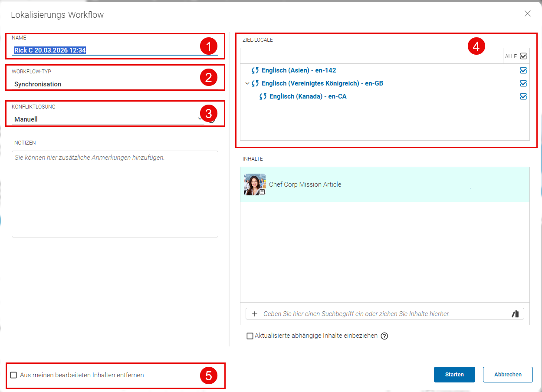This screenshot has width=542, height=392.
Task: Enable Aktualisierte abhängige Inhalte einbeziehen
Action: coord(250,336)
